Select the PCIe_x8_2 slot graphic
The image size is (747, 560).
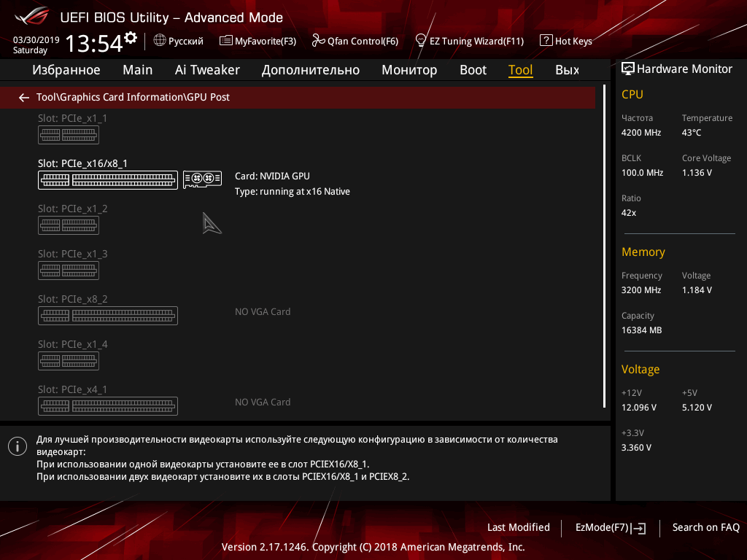[x=108, y=316]
